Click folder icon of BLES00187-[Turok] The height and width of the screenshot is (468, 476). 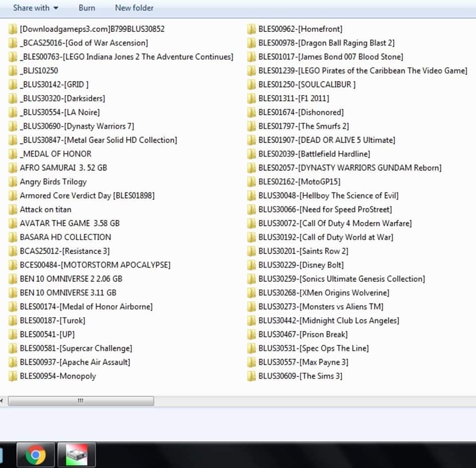12,321
